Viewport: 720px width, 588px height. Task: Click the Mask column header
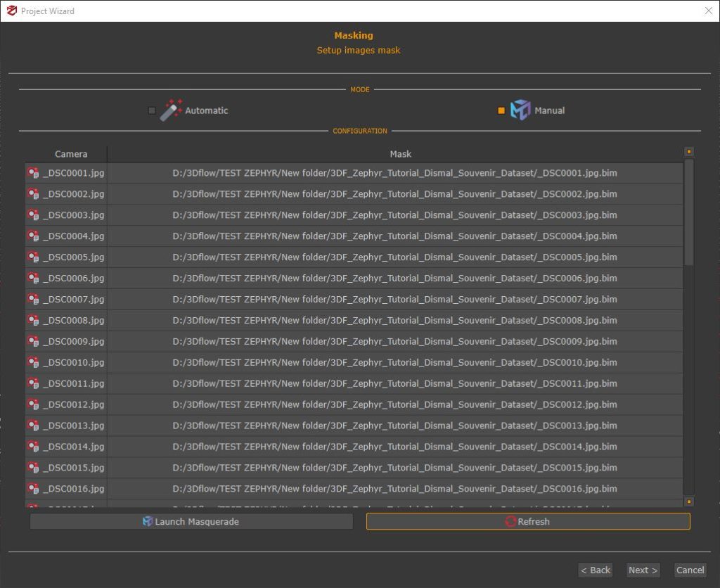tap(400, 154)
